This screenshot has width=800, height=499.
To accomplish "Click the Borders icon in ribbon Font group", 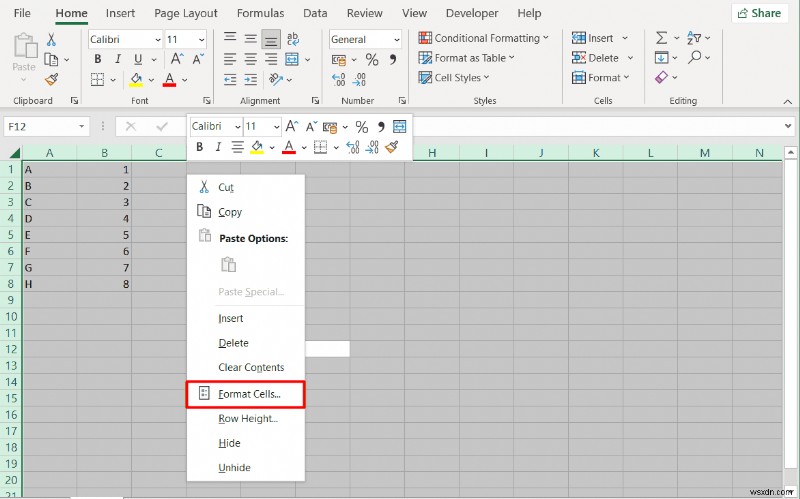I will point(97,79).
